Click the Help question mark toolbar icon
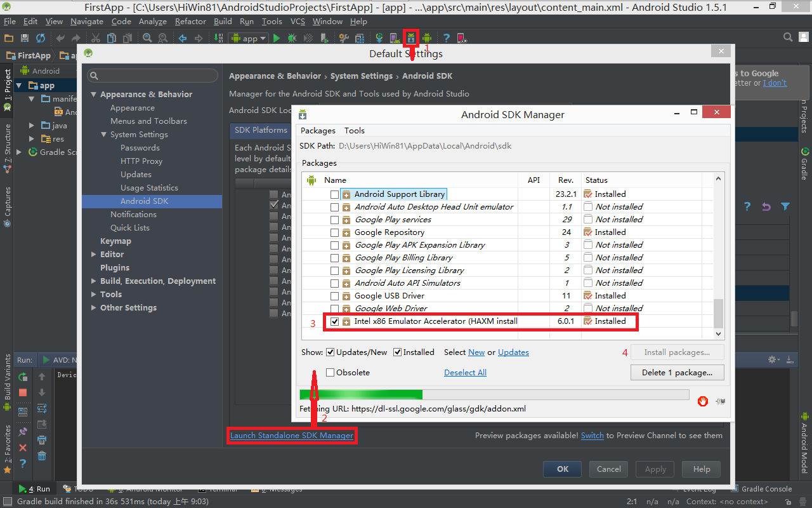The width and height of the screenshot is (812, 508). point(447,39)
